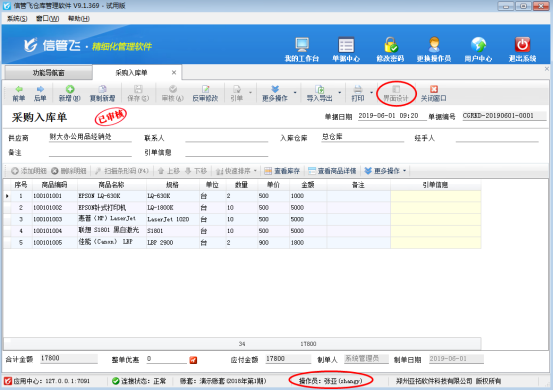The height and width of the screenshot is (391, 553).
Task: Switch to 功能导航窗 tab
Action: (48, 73)
